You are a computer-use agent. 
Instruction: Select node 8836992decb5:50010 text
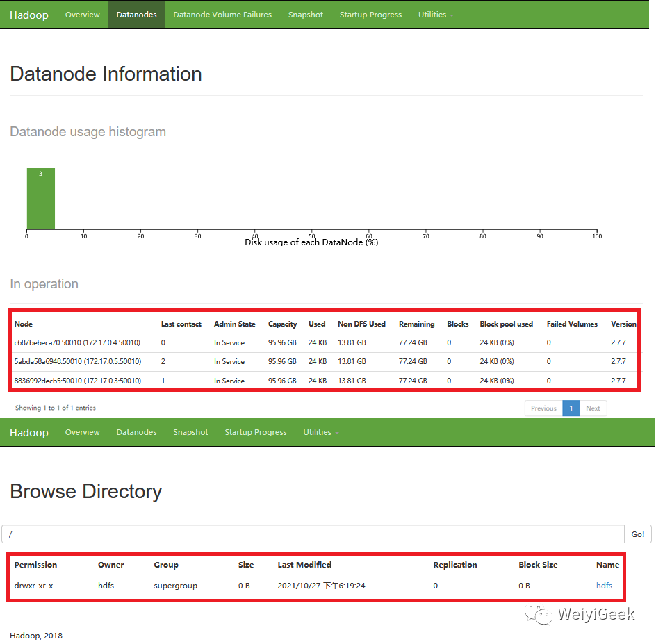coord(78,381)
